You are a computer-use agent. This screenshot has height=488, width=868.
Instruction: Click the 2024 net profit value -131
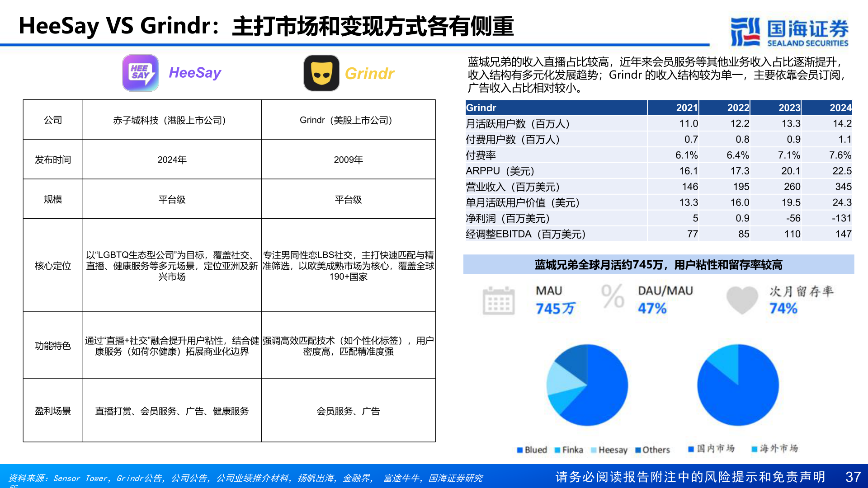point(842,218)
